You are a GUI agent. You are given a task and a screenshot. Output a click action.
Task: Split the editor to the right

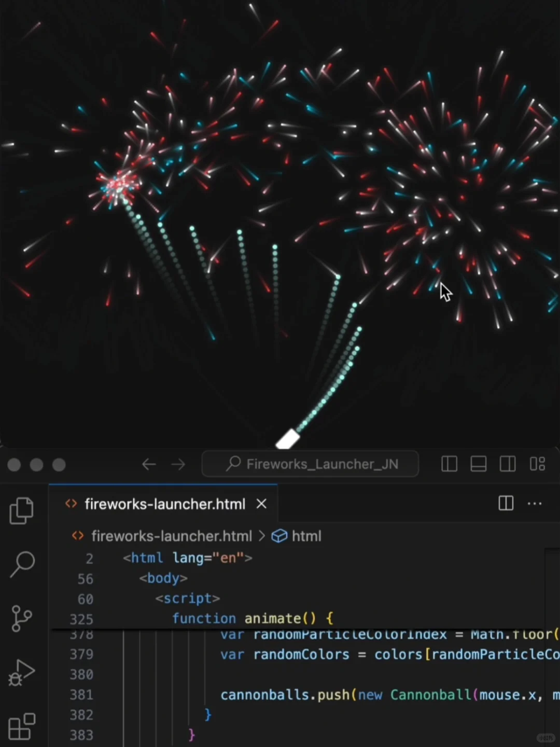pyautogui.click(x=506, y=503)
